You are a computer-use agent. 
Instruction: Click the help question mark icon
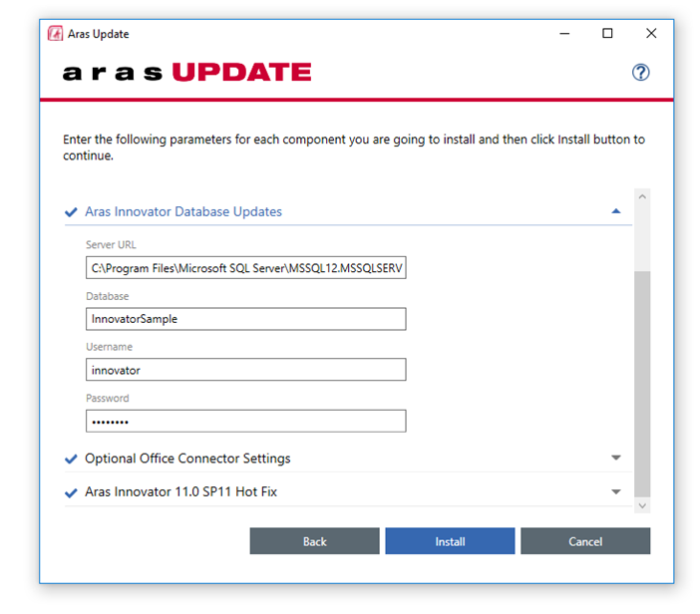(641, 72)
